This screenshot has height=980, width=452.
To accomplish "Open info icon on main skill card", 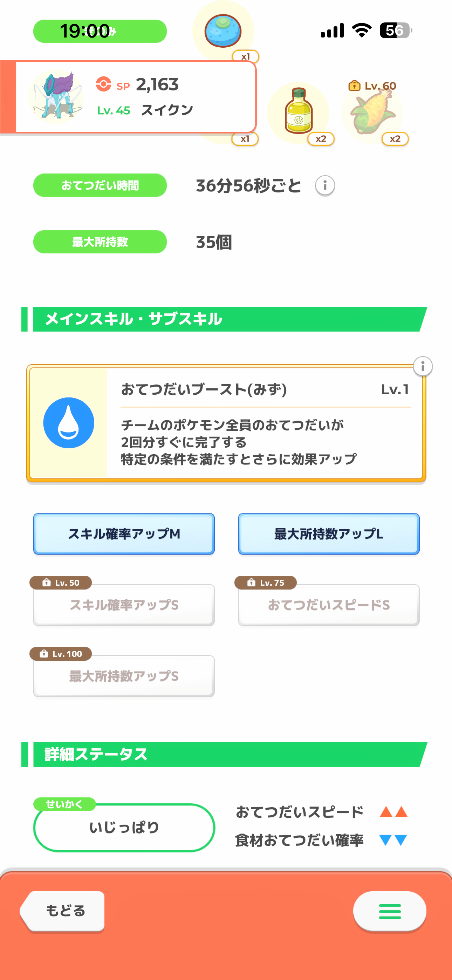I will coord(423,366).
